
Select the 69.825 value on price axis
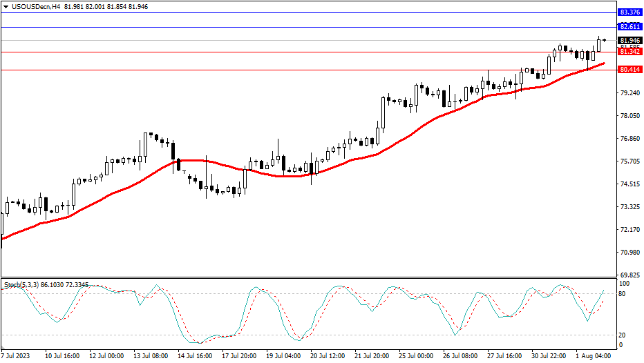629,275
